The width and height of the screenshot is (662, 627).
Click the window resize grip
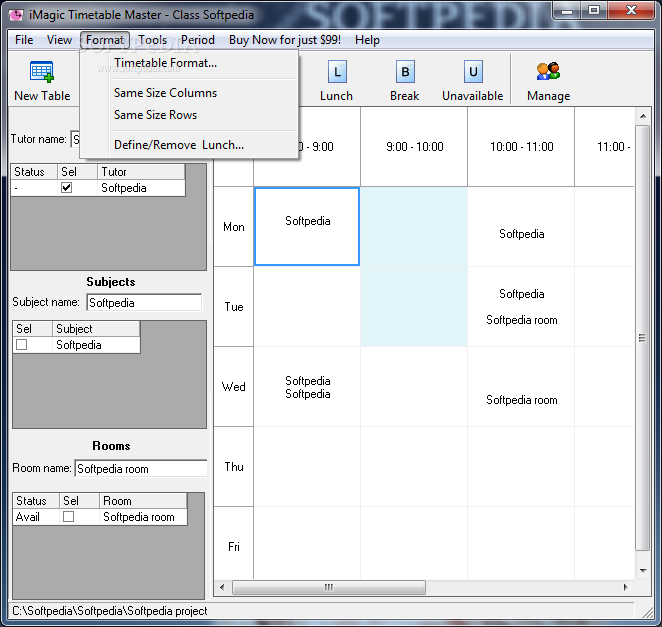point(647,612)
